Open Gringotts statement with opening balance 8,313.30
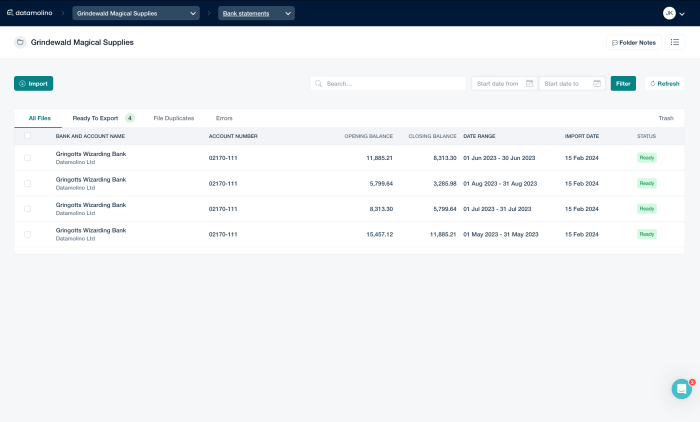This screenshot has width=700, height=422. coord(349,209)
